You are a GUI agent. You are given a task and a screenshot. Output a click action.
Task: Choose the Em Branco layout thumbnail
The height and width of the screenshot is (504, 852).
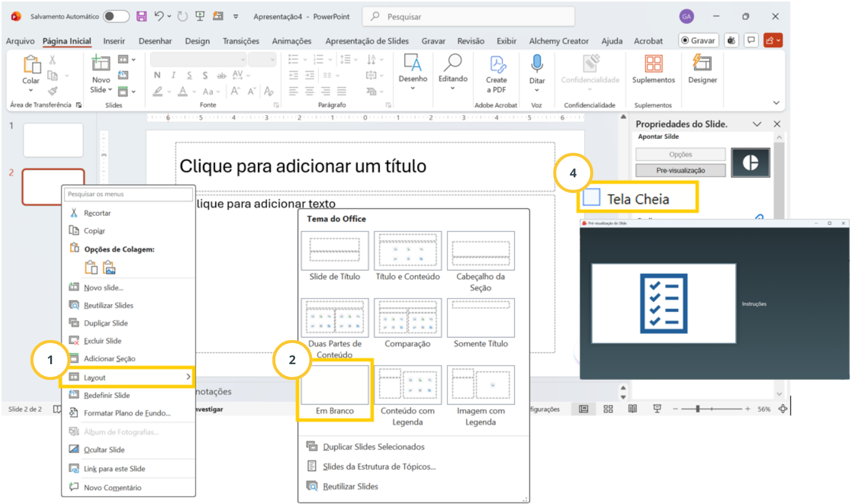[335, 386]
